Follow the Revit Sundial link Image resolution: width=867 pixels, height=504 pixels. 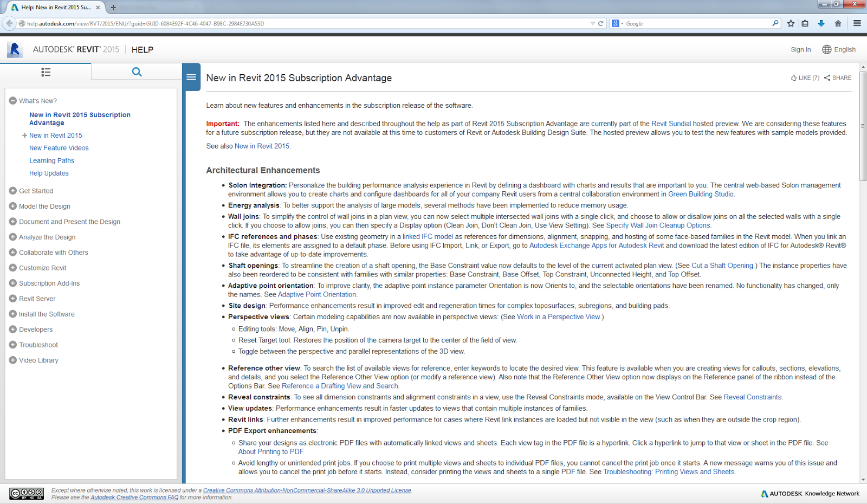tap(671, 124)
